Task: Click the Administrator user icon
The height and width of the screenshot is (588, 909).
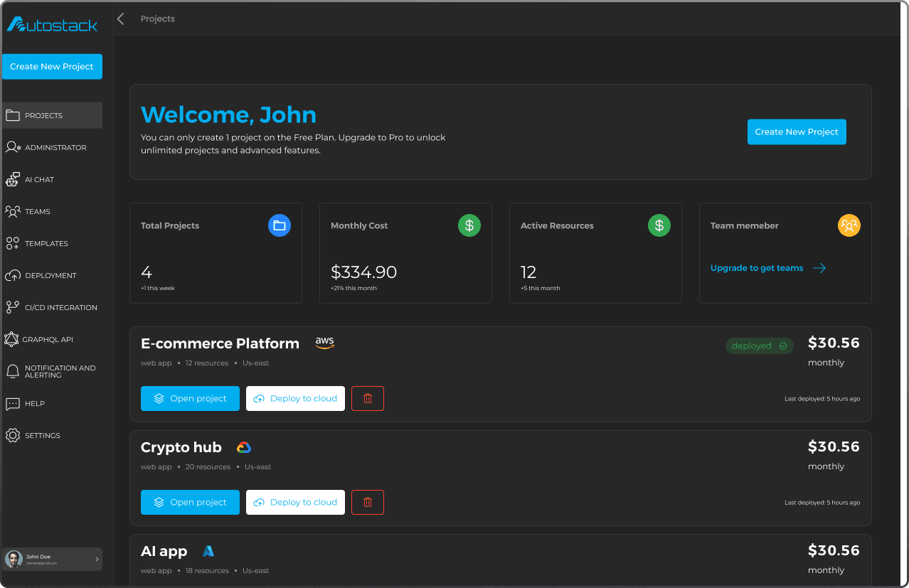Action: point(13,147)
